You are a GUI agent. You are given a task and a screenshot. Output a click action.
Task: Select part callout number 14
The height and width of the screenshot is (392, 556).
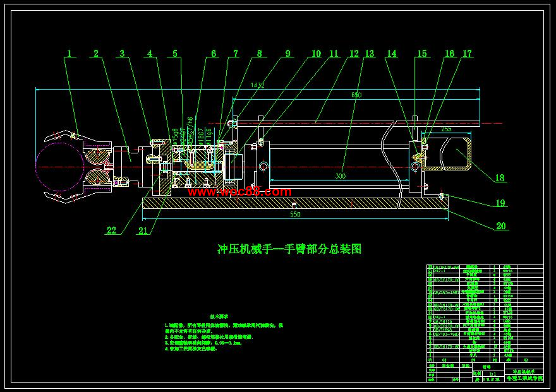tap(392, 54)
